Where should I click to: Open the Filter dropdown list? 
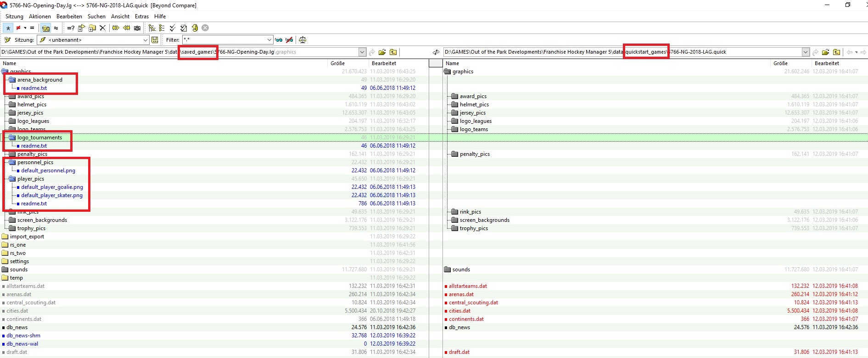[x=269, y=40]
